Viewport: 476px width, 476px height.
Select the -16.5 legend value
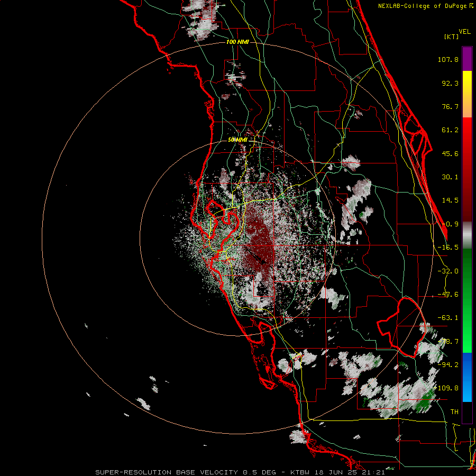(x=448, y=248)
